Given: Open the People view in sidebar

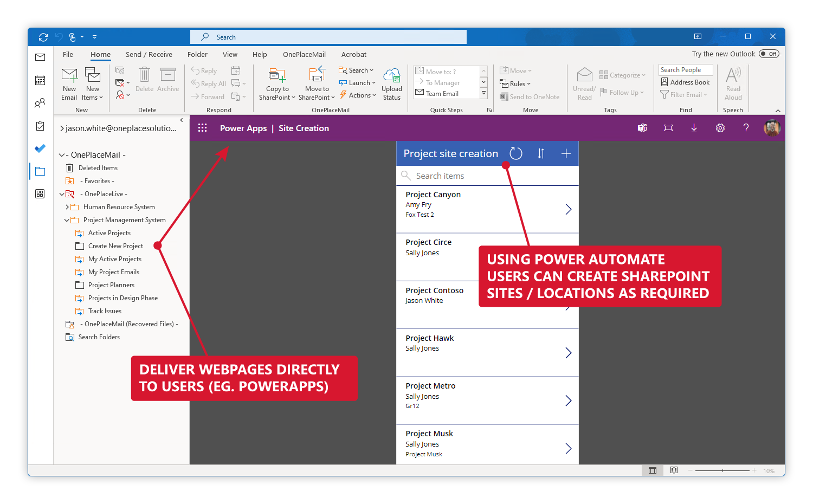Looking at the screenshot, I should tap(40, 103).
